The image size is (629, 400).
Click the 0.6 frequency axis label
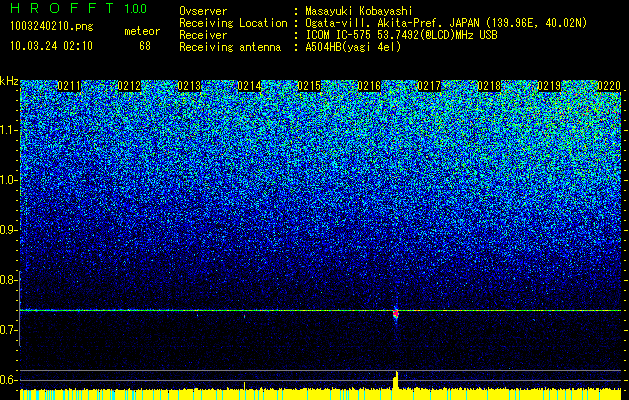coord(9,380)
